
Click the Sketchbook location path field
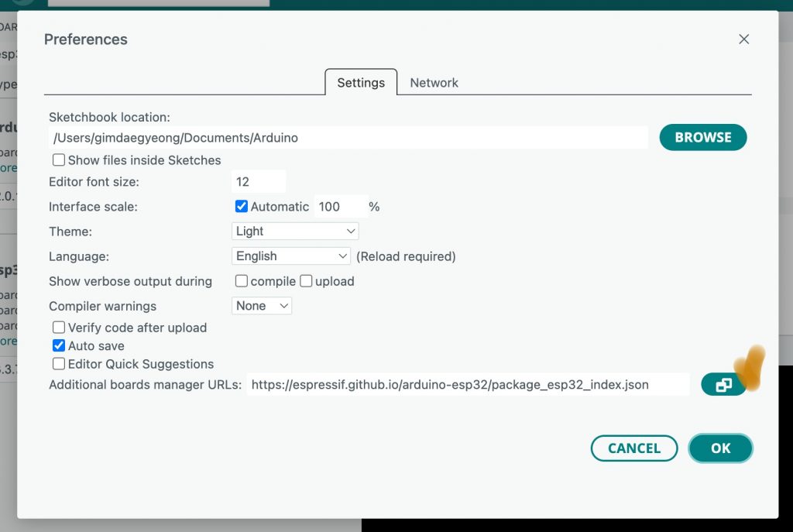[348, 138]
